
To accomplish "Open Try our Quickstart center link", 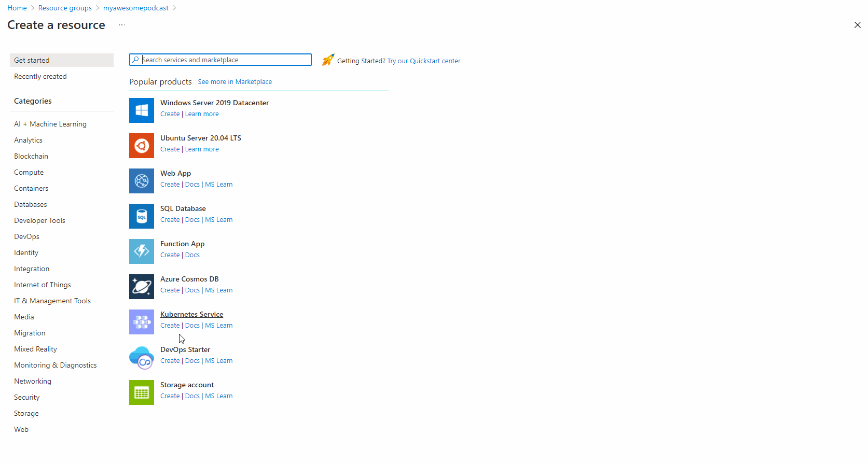I will (x=424, y=61).
